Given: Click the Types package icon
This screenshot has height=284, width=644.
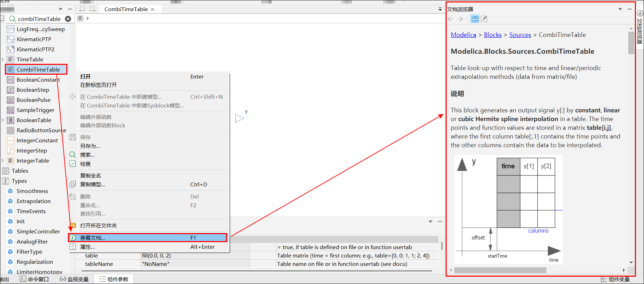Looking at the screenshot, I should (6, 181).
